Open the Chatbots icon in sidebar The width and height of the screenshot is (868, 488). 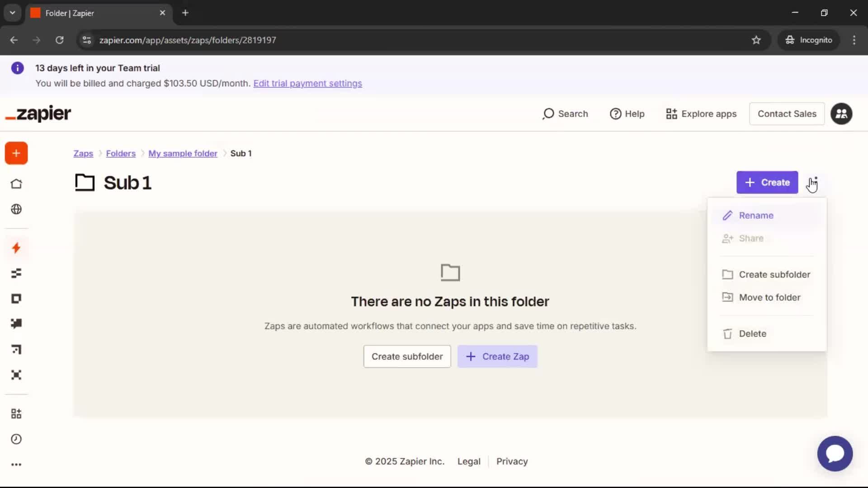click(x=16, y=324)
